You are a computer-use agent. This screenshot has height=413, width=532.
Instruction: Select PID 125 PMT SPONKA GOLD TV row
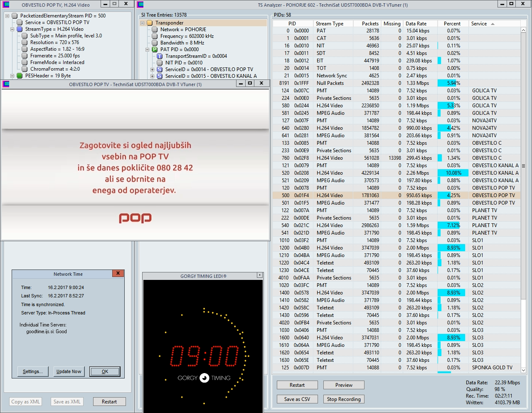click(x=397, y=368)
